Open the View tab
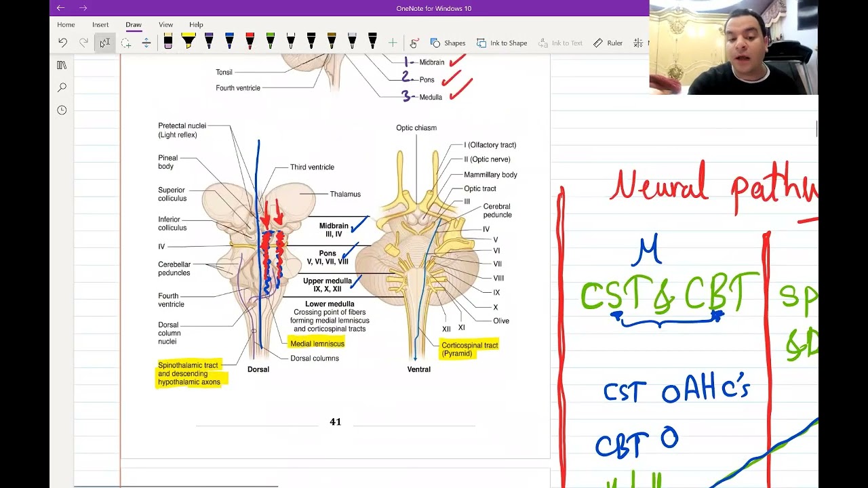The height and width of the screenshot is (488, 868). point(165,24)
